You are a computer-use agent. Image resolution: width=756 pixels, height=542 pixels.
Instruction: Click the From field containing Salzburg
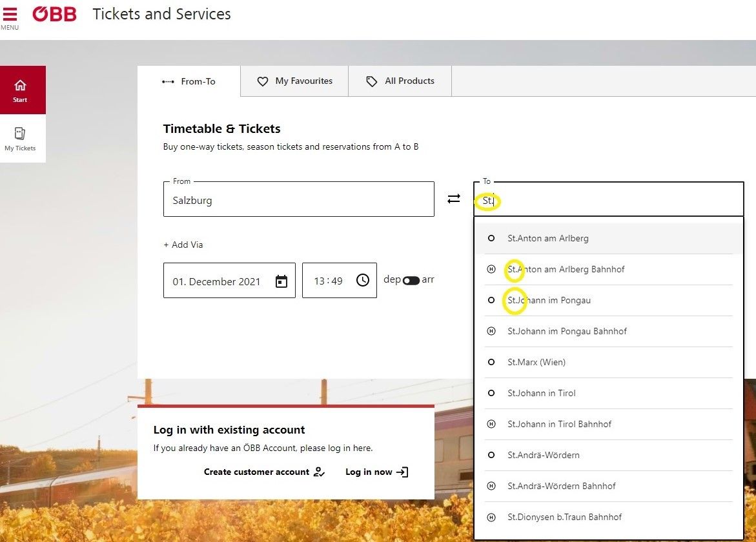[298, 199]
